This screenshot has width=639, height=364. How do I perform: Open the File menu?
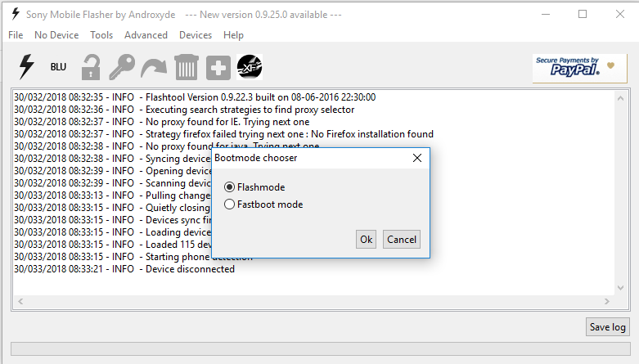click(x=16, y=35)
